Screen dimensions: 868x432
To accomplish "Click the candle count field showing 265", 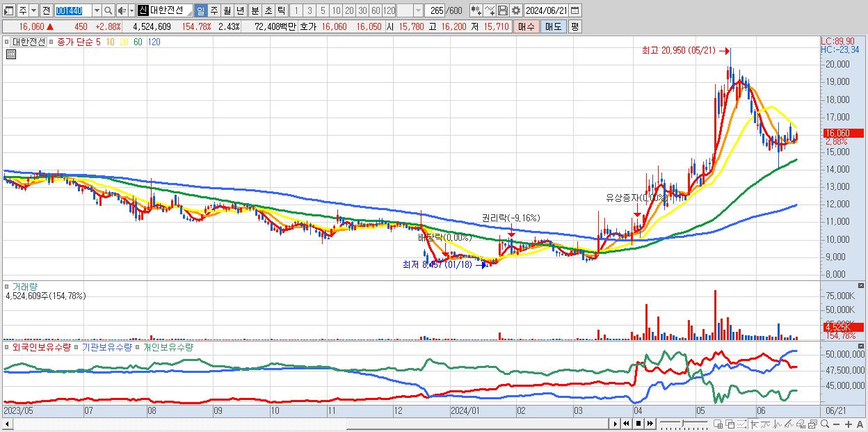I will coord(435,10).
